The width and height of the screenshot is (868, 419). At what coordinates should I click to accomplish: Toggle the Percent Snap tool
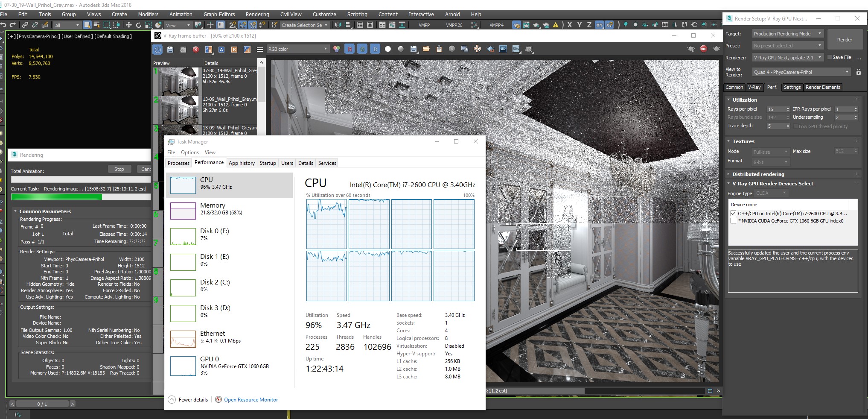tap(252, 25)
